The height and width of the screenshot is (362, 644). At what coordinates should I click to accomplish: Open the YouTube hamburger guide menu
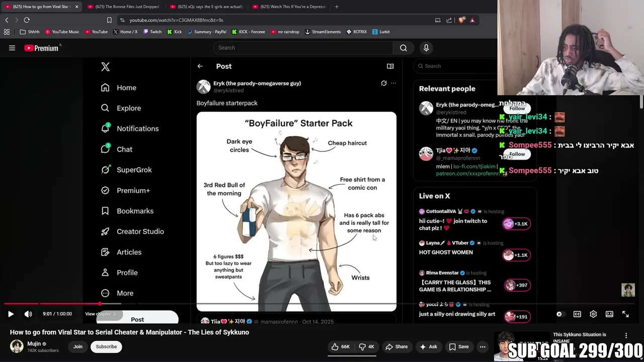(12, 48)
